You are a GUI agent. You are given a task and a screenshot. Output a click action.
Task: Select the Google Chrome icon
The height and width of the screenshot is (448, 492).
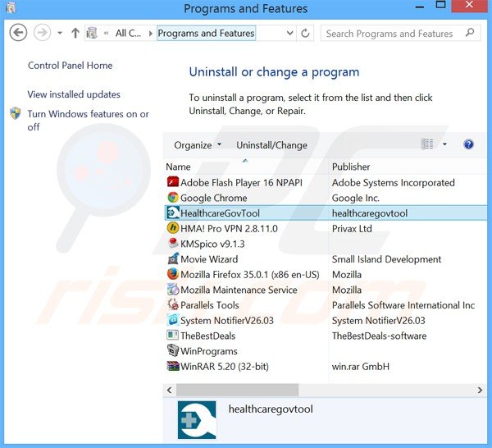pyautogui.click(x=173, y=198)
